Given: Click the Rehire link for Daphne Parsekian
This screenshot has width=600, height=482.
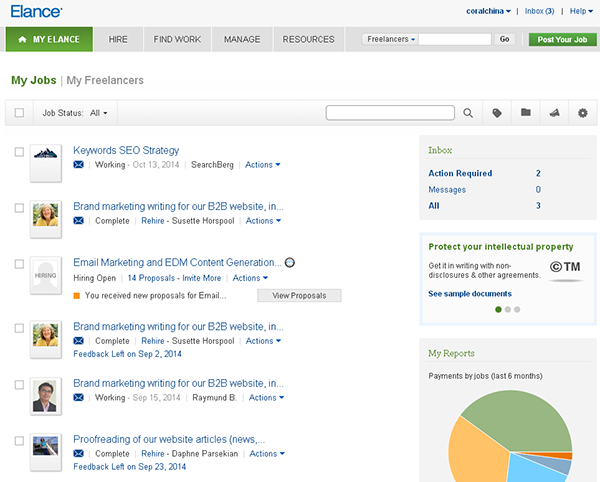Looking at the screenshot, I should tap(153, 453).
